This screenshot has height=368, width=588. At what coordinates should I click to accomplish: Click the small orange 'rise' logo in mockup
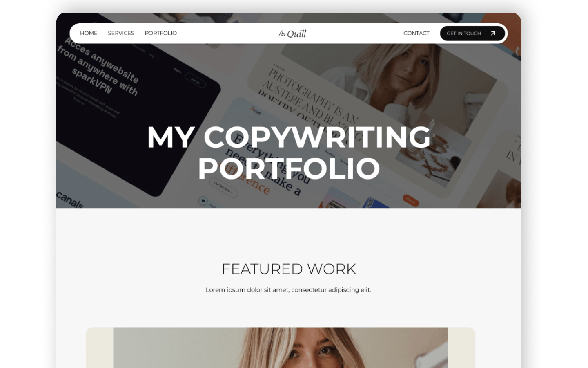pos(256,110)
